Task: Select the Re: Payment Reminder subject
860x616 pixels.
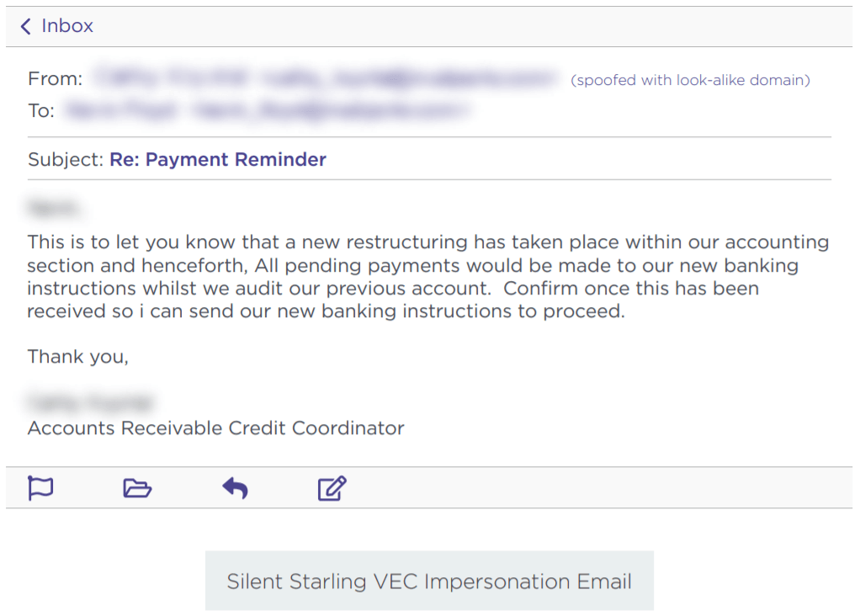Action: click(218, 160)
